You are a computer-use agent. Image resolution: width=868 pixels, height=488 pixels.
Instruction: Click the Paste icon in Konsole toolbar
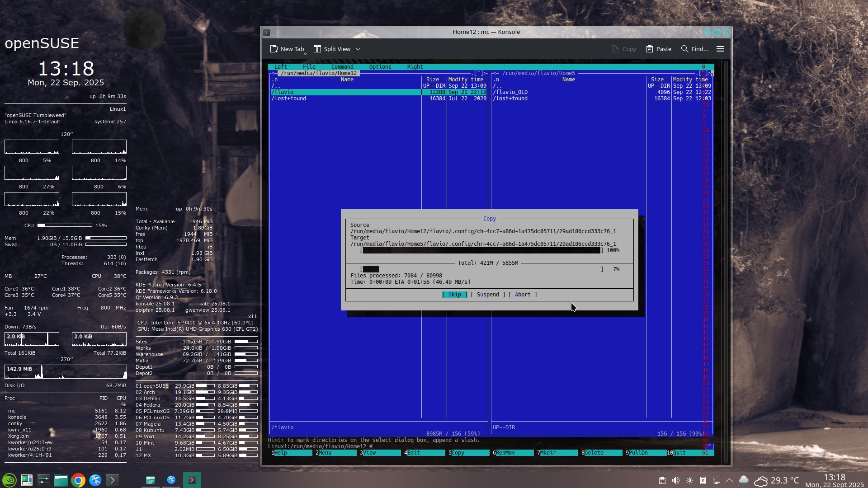pyautogui.click(x=659, y=49)
